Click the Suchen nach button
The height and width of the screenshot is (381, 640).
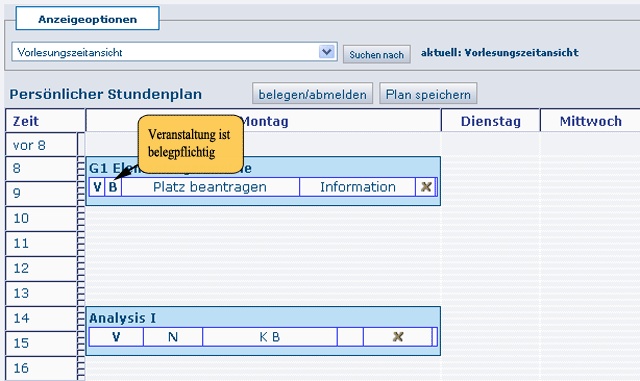coord(376,54)
